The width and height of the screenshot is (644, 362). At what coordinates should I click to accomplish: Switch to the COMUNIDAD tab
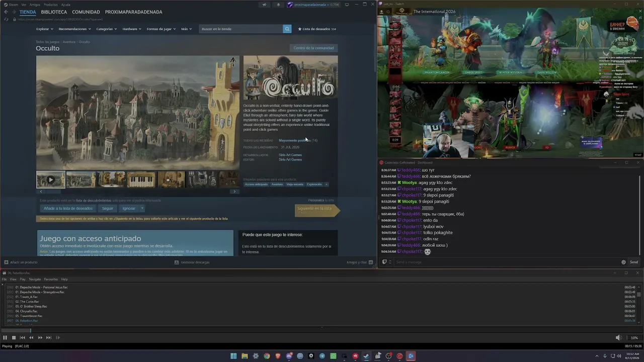86,12
